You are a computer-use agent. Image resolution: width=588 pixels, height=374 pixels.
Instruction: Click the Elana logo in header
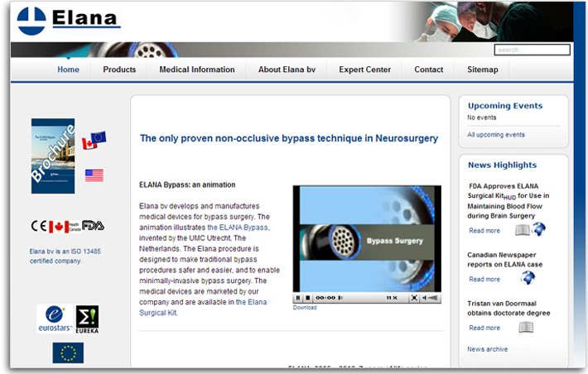pyautogui.click(x=69, y=21)
